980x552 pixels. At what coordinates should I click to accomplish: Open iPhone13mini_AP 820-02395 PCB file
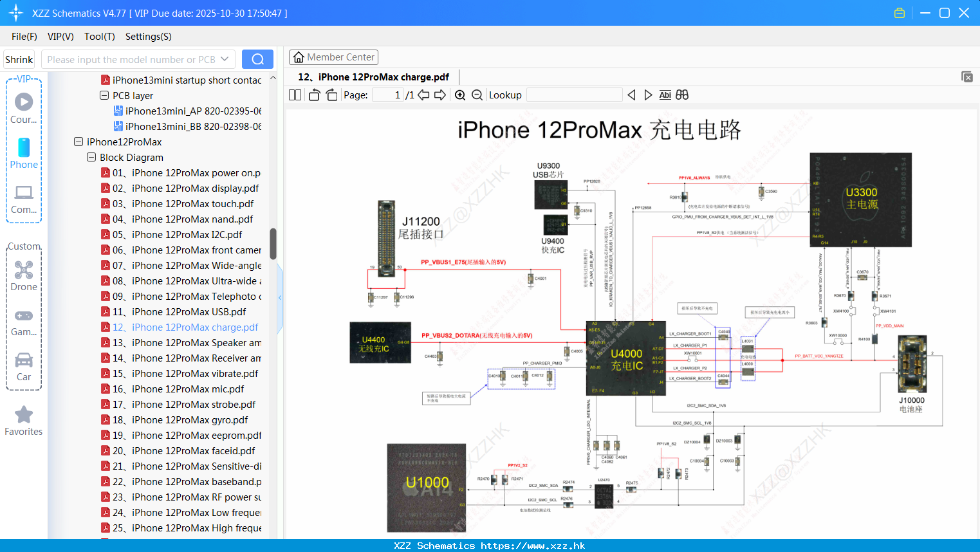click(187, 111)
